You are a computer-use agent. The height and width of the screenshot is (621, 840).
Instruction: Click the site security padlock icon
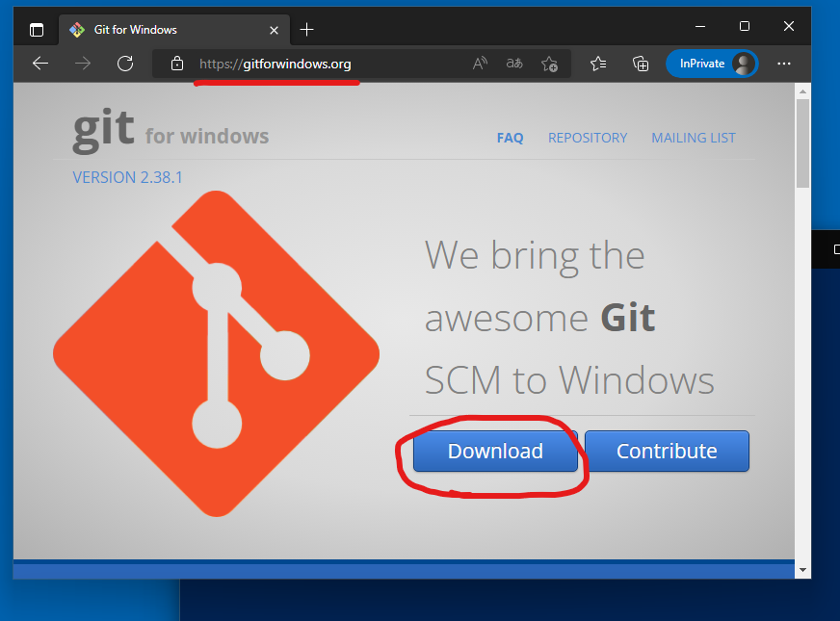pyautogui.click(x=176, y=64)
